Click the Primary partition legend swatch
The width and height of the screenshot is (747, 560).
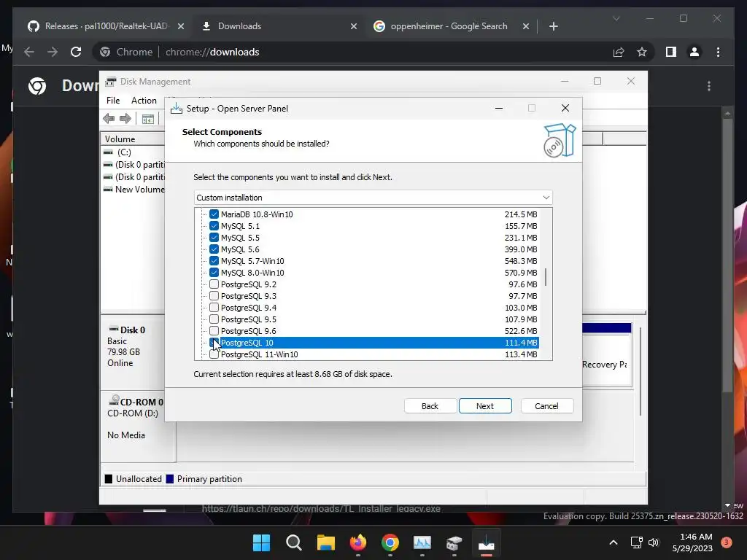[x=169, y=479]
